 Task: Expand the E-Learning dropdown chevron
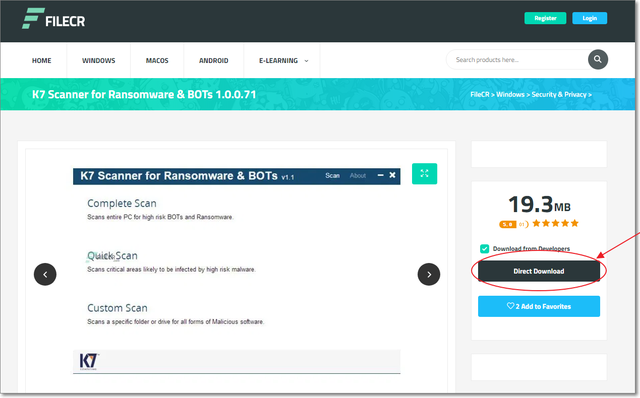pos(307,61)
